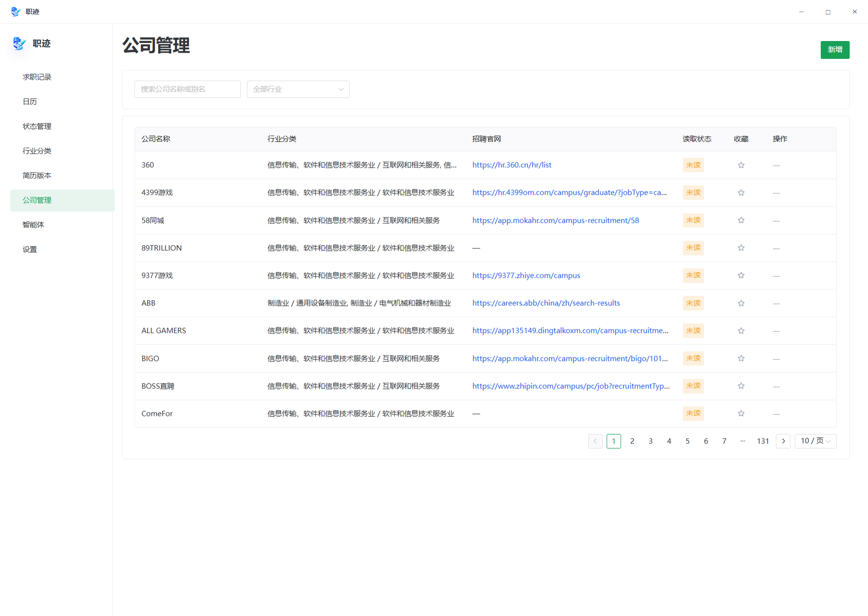Add ALL GAMERS to favorites
The image size is (868, 616).
[741, 330]
